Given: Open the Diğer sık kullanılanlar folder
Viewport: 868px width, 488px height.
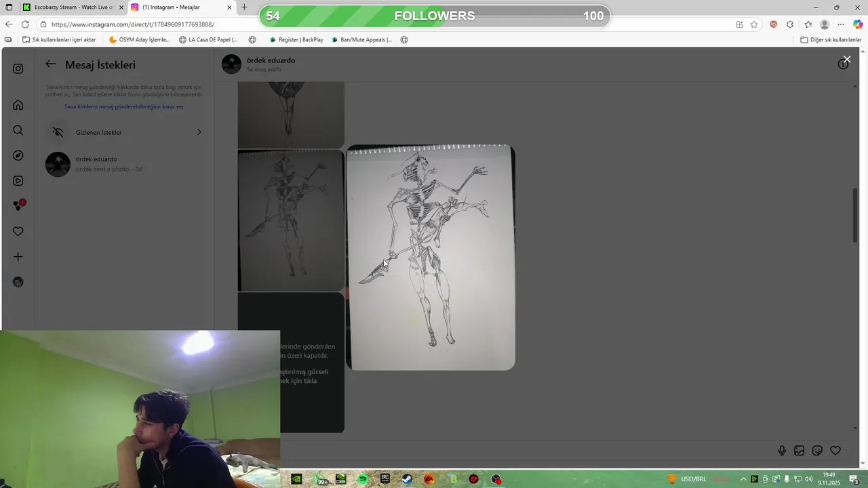Looking at the screenshot, I should (x=831, y=40).
